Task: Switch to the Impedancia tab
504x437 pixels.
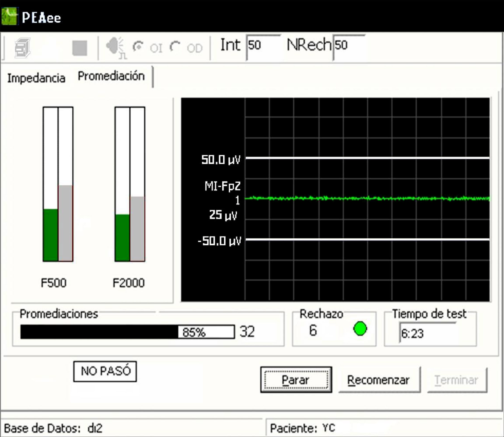Action: coord(36,78)
